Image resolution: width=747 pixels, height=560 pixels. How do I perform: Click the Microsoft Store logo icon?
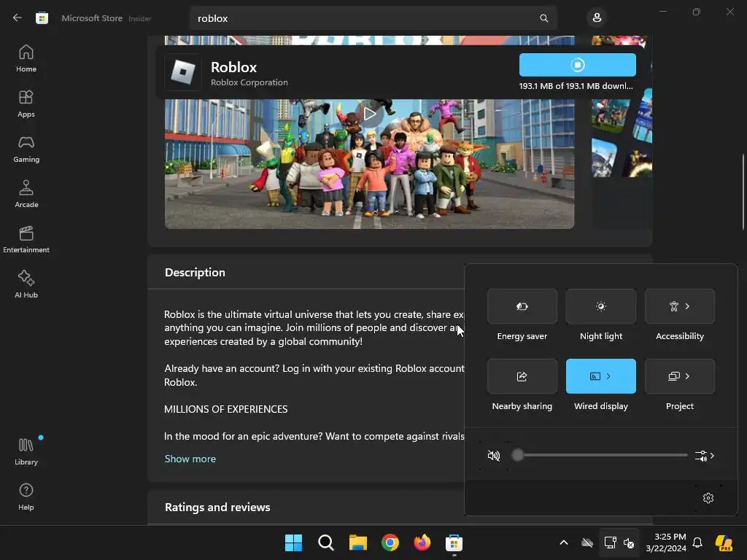(x=42, y=18)
